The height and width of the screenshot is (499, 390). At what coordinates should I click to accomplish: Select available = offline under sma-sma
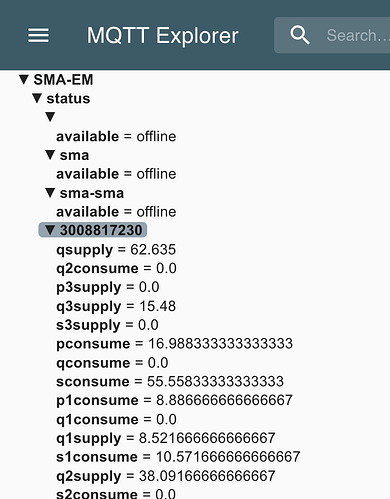(x=116, y=212)
